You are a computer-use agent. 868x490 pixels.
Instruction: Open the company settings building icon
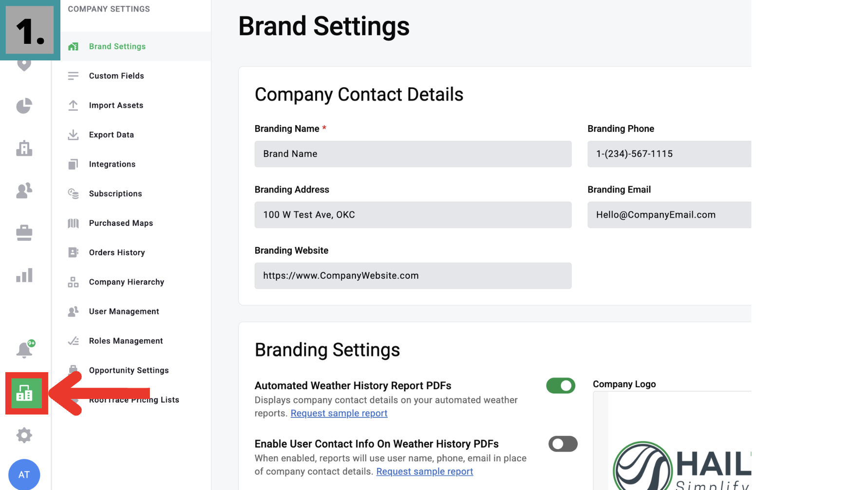[24, 393]
